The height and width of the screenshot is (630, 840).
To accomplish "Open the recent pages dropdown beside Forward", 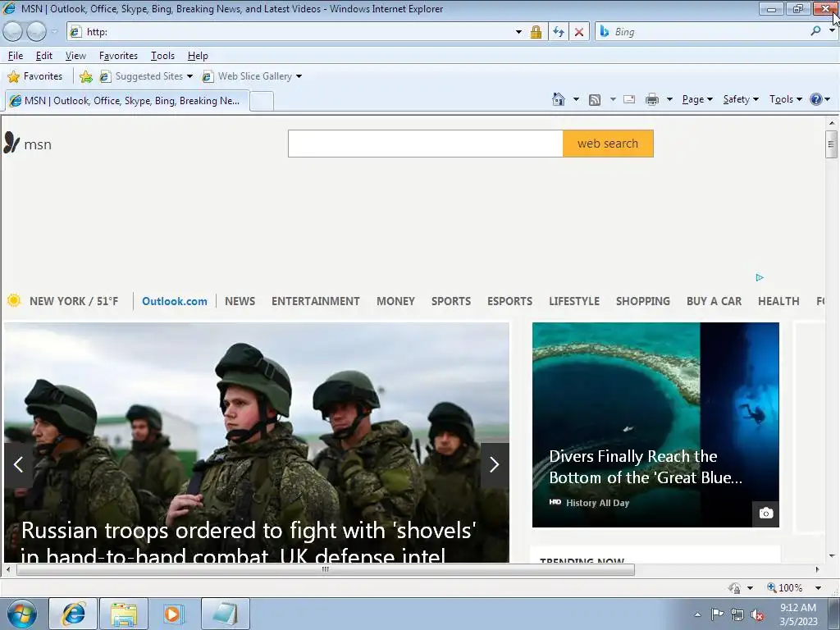I will coord(55,32).
